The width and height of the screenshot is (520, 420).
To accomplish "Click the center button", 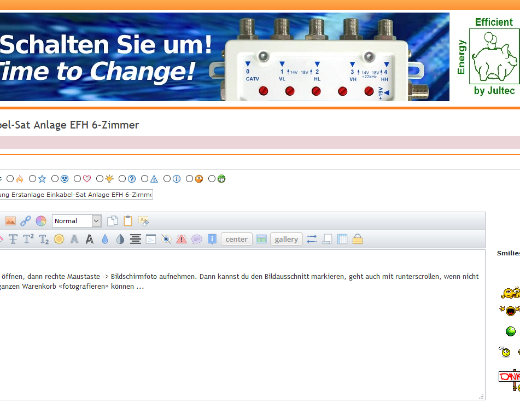I will click(x=237, y=239).
